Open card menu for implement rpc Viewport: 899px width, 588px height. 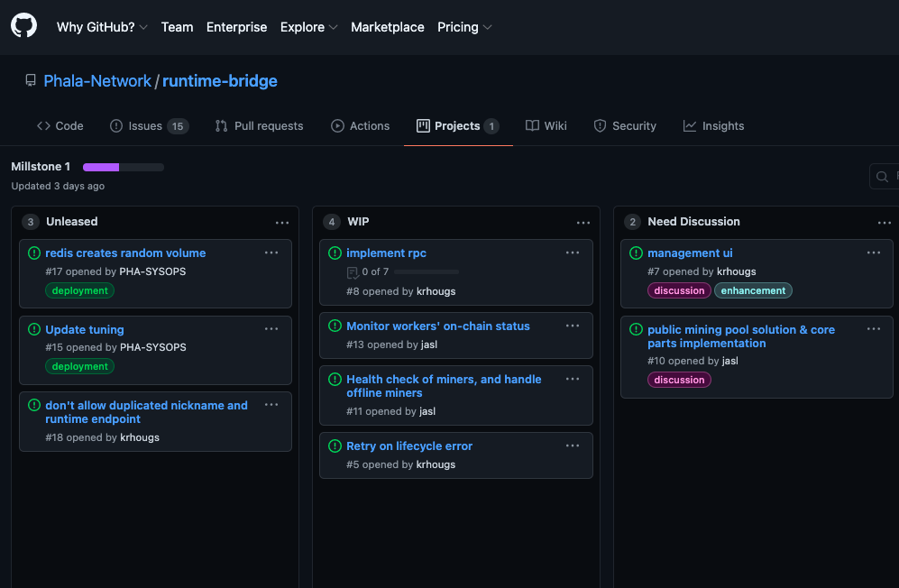[573, 253]
